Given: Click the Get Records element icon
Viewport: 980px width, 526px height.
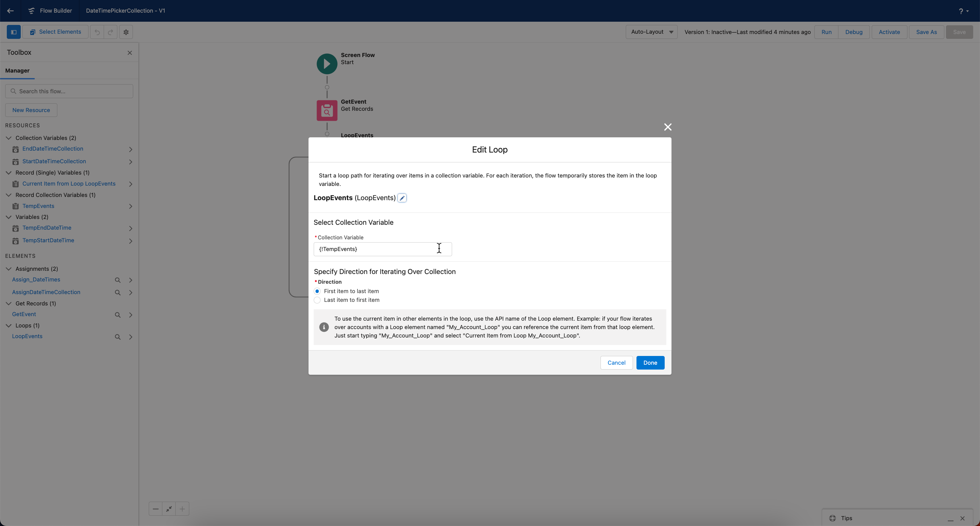Looking at the screenshot, I should [327, 110].
